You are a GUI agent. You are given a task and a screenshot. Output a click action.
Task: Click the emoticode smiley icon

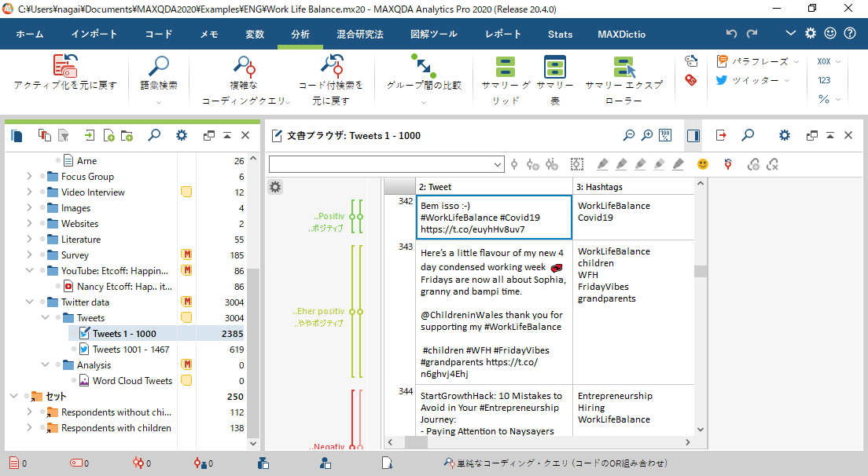702,164
